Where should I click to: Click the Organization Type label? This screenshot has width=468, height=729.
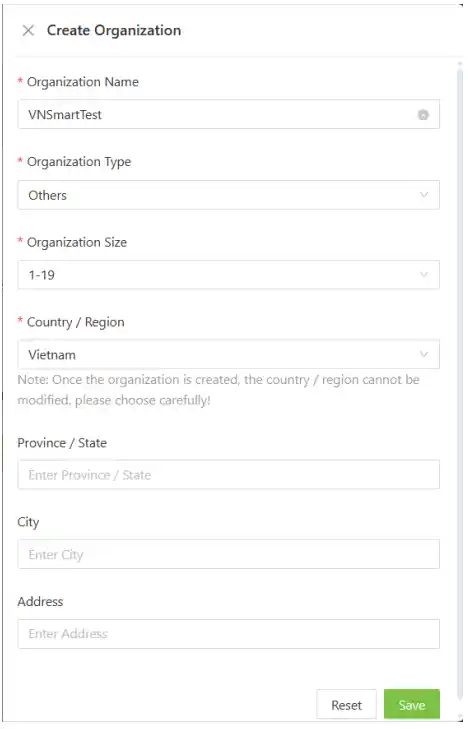tap(79, 162)
